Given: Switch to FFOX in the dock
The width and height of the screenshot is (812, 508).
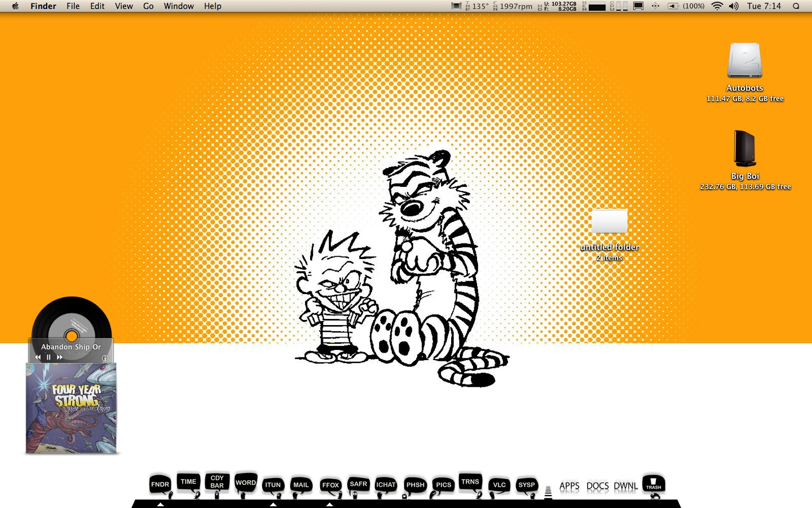Looking at the screenshot, I should pos(330,485).
